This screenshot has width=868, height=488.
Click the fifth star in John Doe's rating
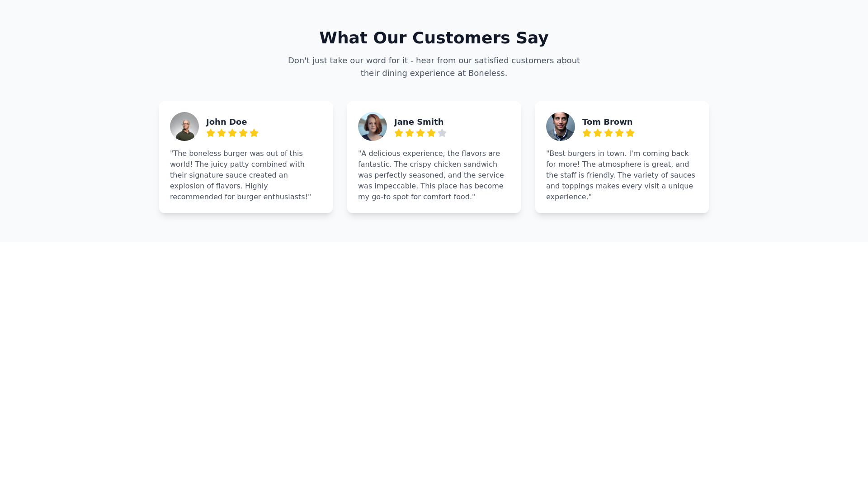tap(254, 133)
